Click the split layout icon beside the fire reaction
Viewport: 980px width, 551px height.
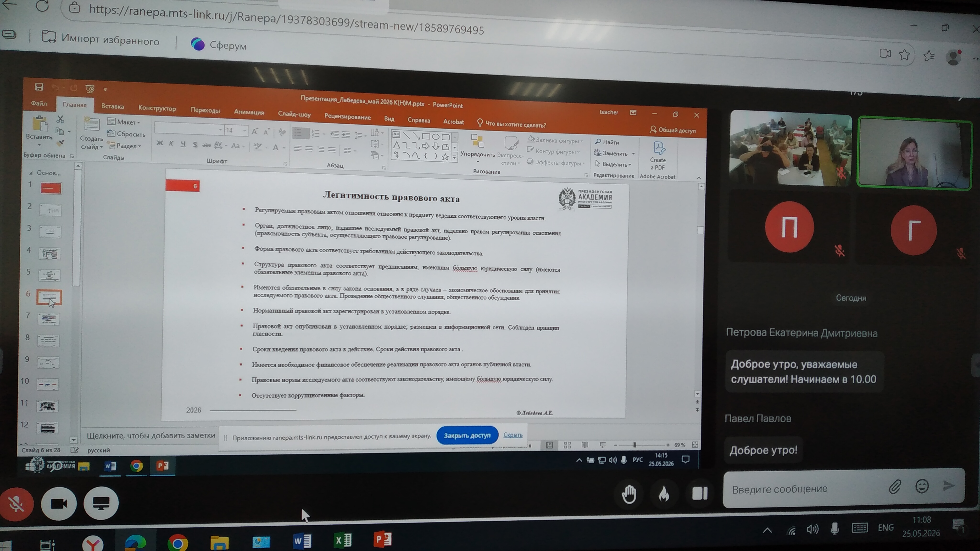pos(700,494)
